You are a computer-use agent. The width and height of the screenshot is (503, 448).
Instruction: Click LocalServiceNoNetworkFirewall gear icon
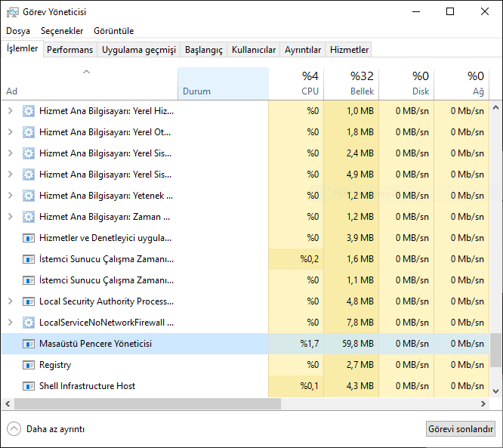(29, 323)
